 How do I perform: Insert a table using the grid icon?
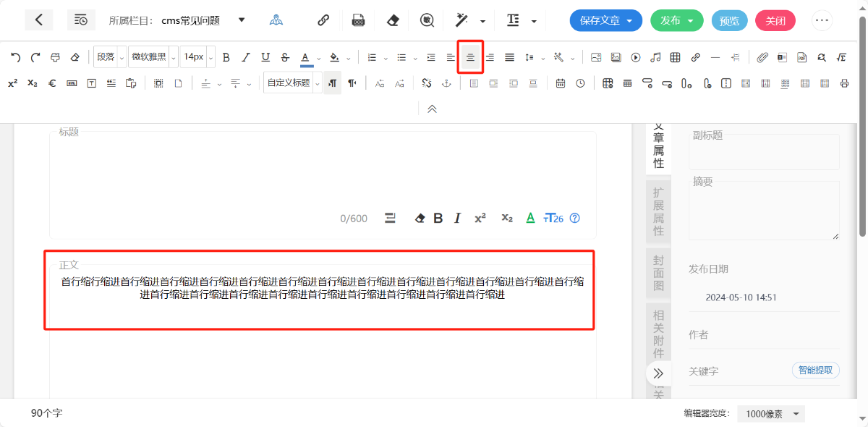tap(675, 57)
